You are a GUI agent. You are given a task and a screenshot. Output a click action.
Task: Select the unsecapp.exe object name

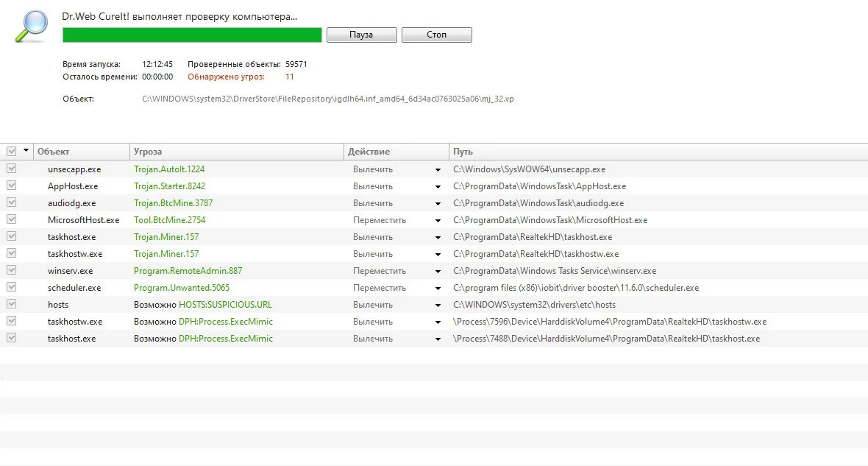pos(74,169)
